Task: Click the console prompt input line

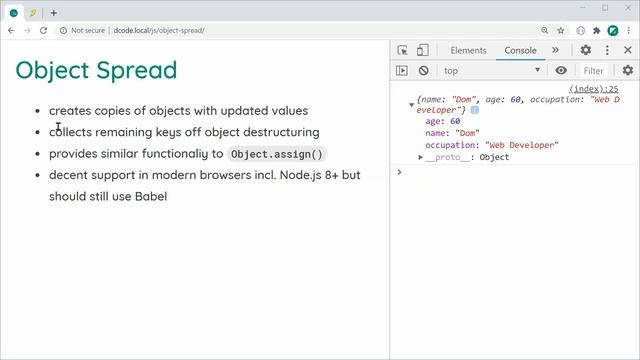Action: [514, 172]
